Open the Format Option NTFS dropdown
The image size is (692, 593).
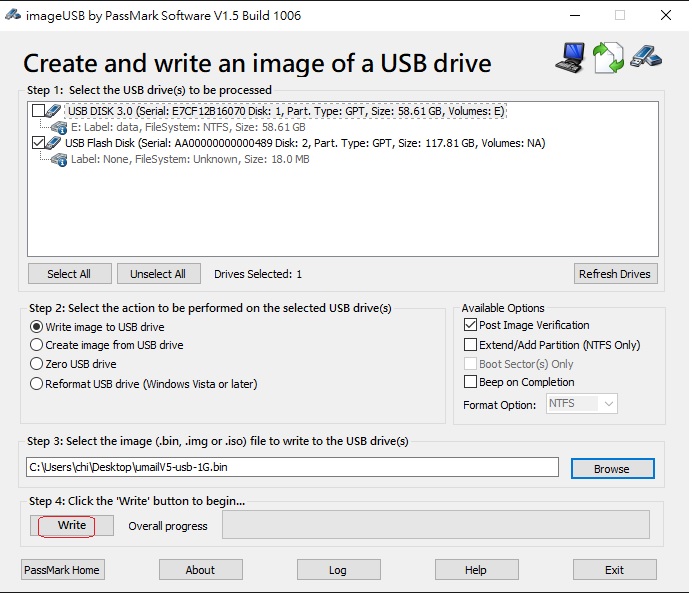tap(581, 404)
